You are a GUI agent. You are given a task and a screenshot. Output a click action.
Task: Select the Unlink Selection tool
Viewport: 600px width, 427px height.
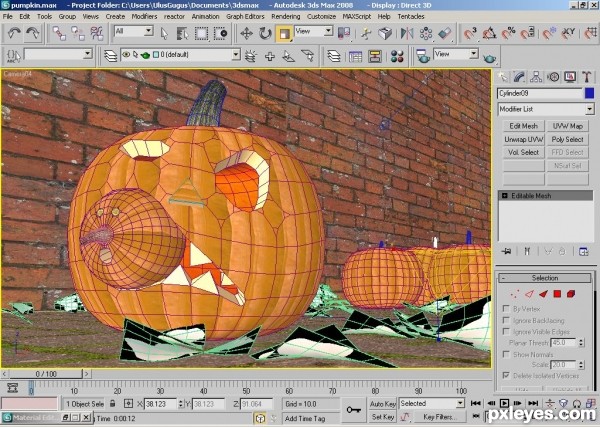[78, 33]
